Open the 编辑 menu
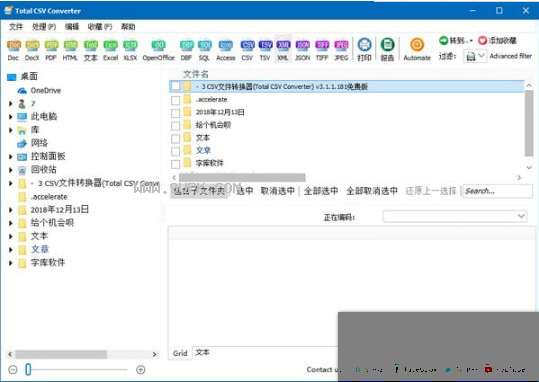This screenshot has height=382, width=539. pyautogui.click(x=72, y=26)
